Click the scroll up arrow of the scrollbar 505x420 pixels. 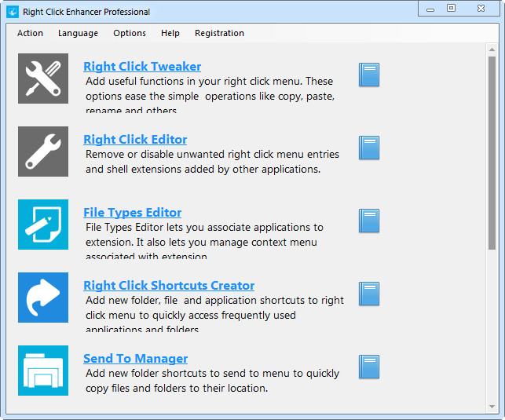(x=492, y=49)
